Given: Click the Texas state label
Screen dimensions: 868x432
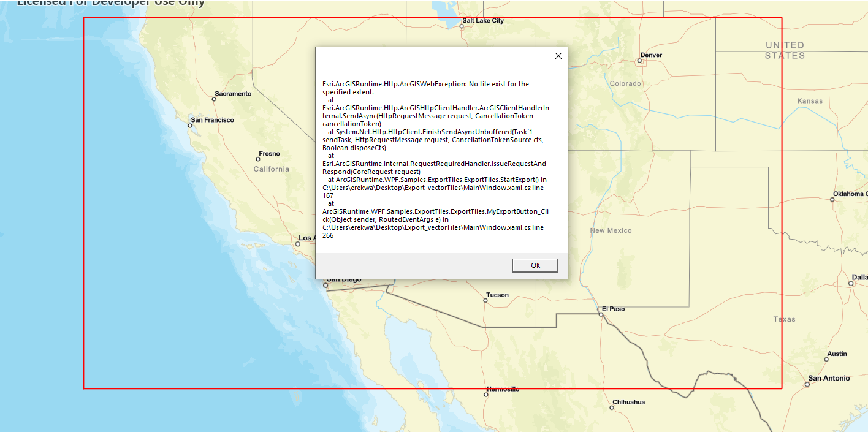Looking at the screenshot, I should 785,319.
